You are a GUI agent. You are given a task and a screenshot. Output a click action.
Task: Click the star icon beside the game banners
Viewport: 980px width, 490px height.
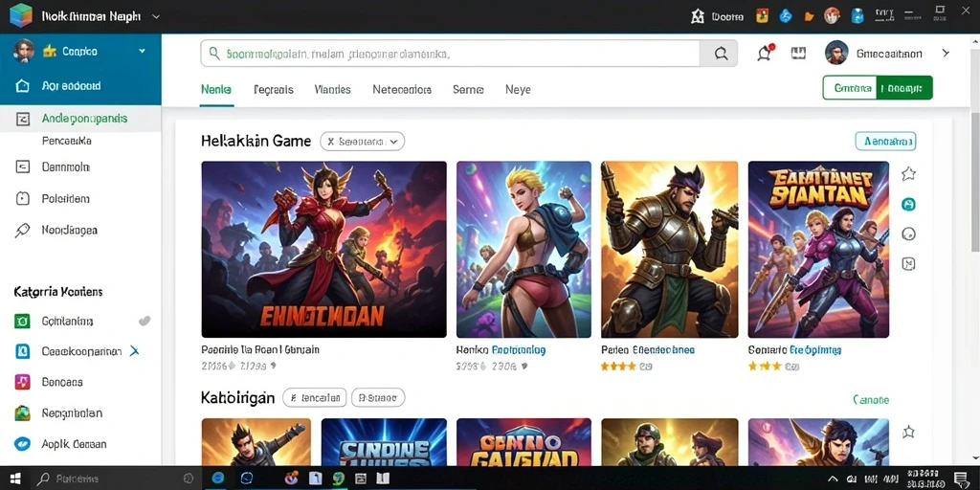tap(908, 174)
